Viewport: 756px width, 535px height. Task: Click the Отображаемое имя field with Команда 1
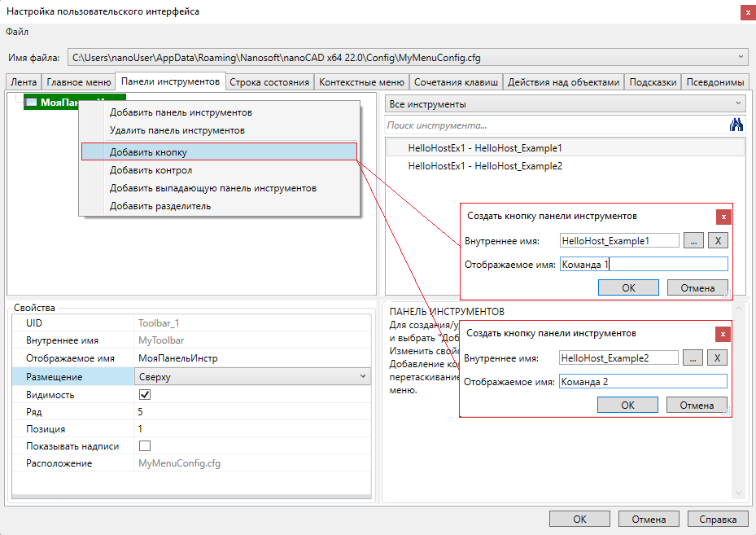tap(643, 264)
